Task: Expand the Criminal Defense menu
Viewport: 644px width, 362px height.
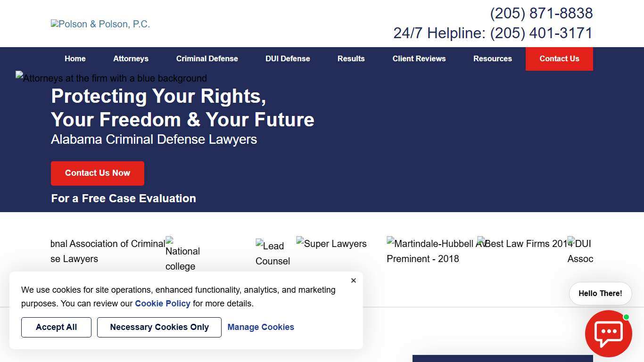Action: [207, 58]
